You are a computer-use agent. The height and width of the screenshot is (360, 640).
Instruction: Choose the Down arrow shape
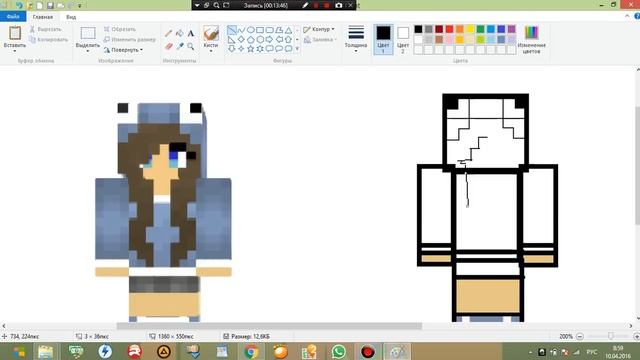tap(231, 49)
